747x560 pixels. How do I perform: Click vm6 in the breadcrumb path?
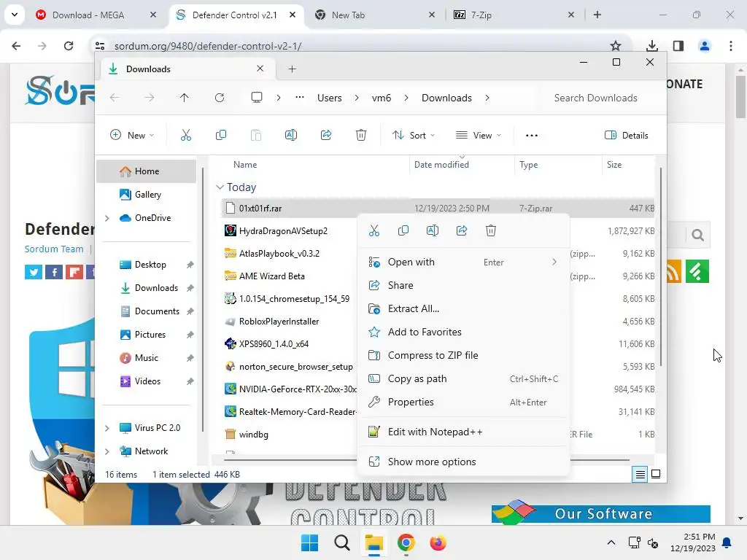click(381, 98)
